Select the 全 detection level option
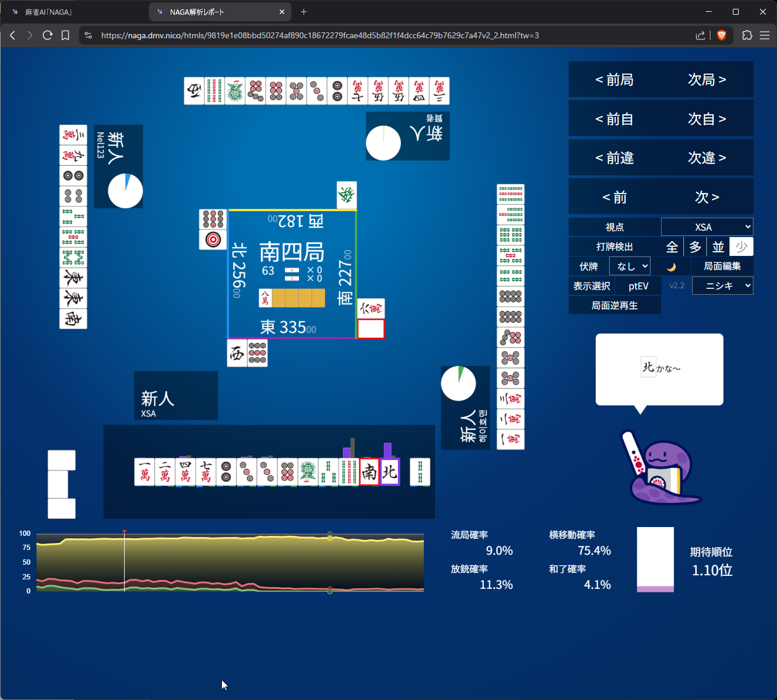The image size is (777, 700). coord(672,247)
